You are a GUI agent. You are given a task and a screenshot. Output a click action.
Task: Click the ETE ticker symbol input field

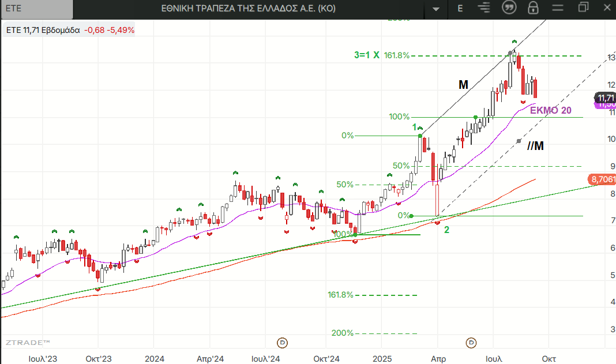pyautogui.click(x=37, y=8)
